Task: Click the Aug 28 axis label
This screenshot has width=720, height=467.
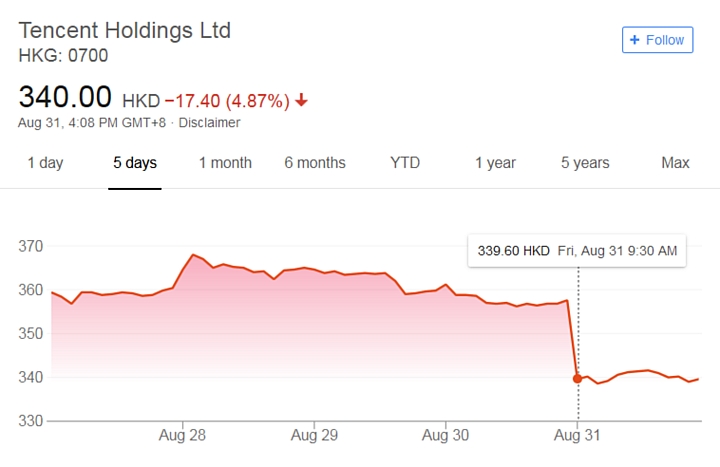Action: coord(183,436)
